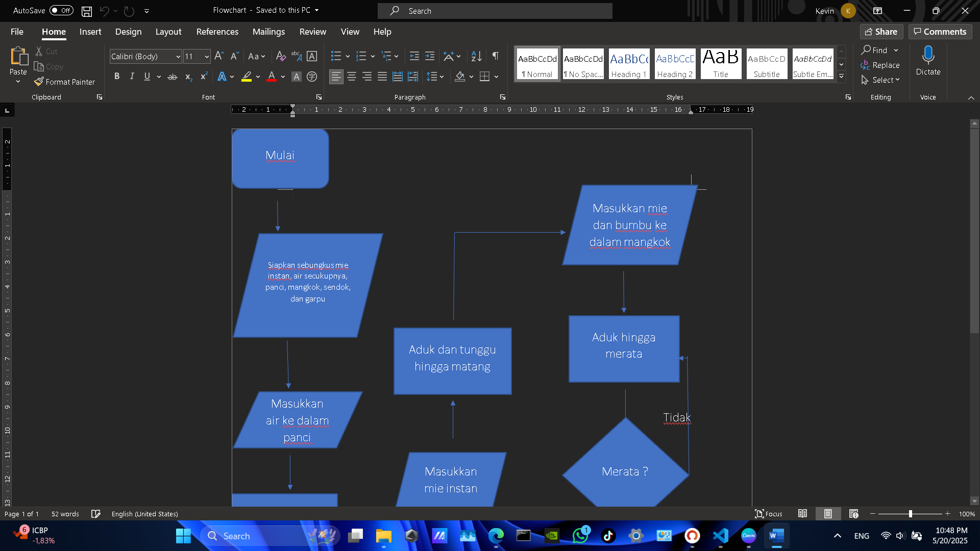Apply yellow text highlight color
This screenshot has height=551, width=980.
247,77
